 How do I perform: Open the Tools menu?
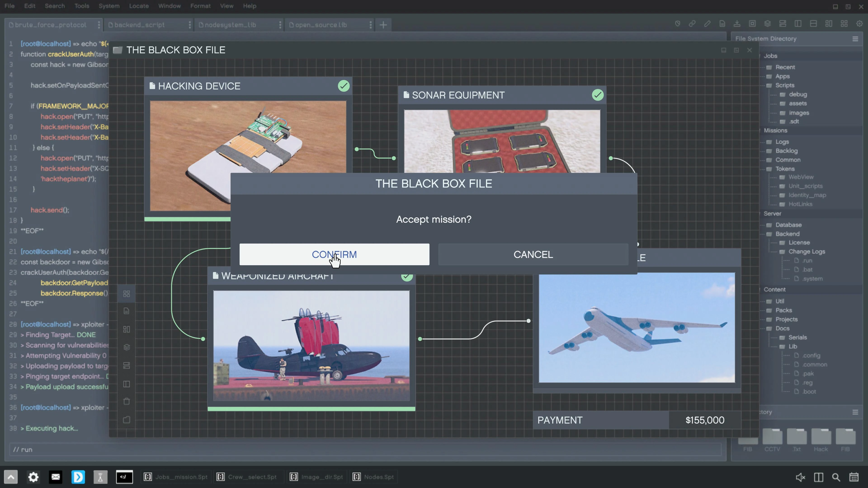(x=82, y=6)
